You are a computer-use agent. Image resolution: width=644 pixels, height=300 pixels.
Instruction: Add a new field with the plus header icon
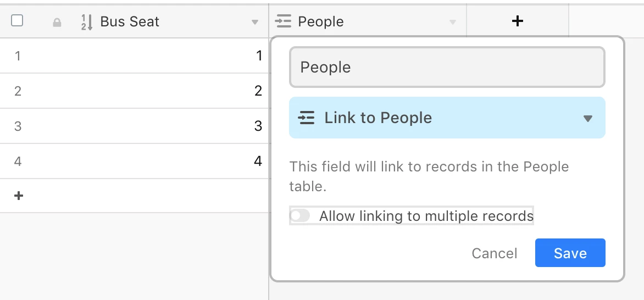point(518,21)
